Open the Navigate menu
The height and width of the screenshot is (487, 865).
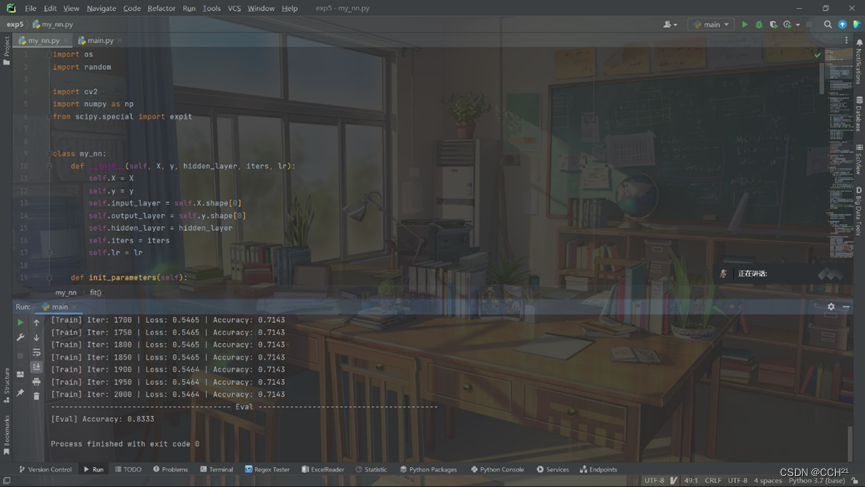pos(101,8)
